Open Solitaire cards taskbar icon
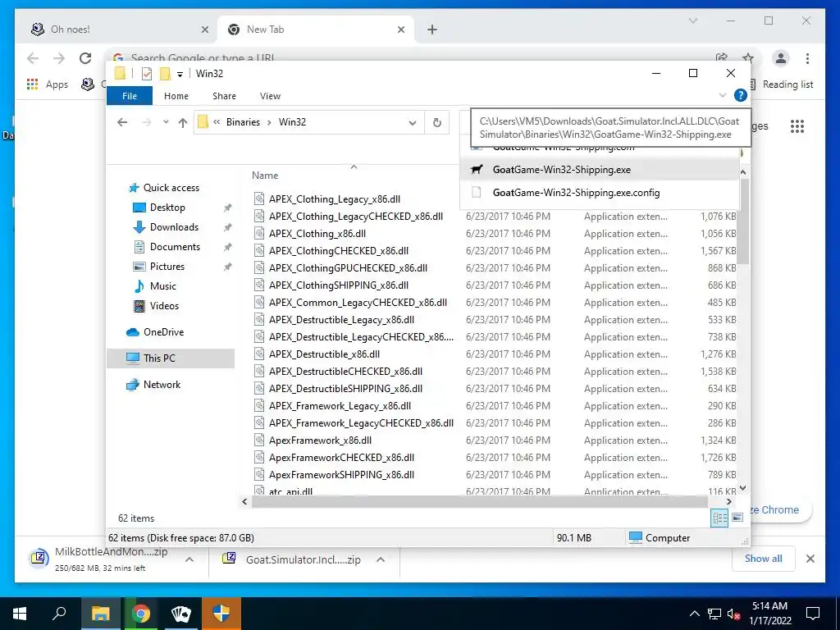The image size is (840, 630). pyautogui.click(x=181, y=614)
